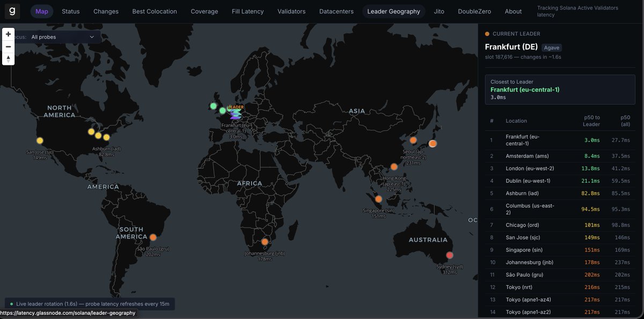Click the Seoul probe marker
Screen dimensions: 644x319
click(x=413, y=140)
